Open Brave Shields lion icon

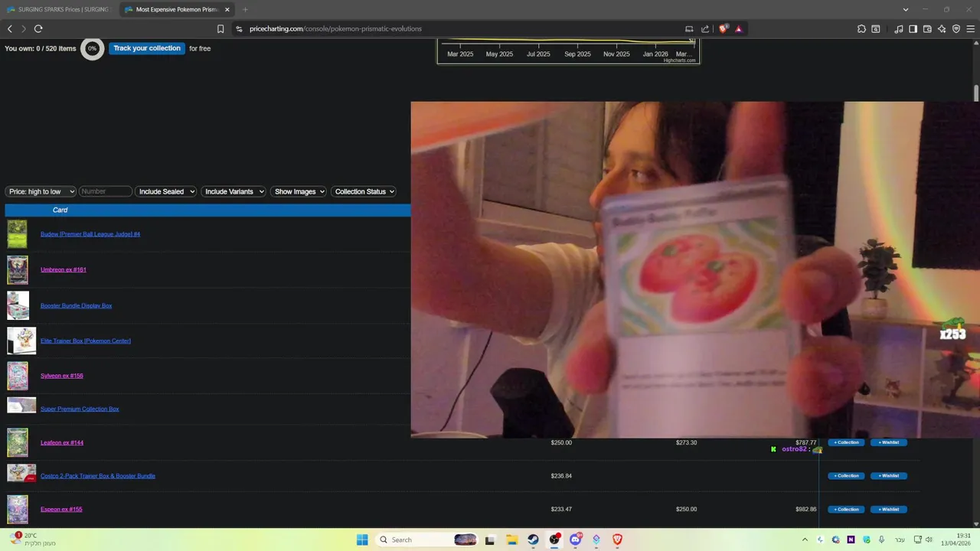pos(724,29)
